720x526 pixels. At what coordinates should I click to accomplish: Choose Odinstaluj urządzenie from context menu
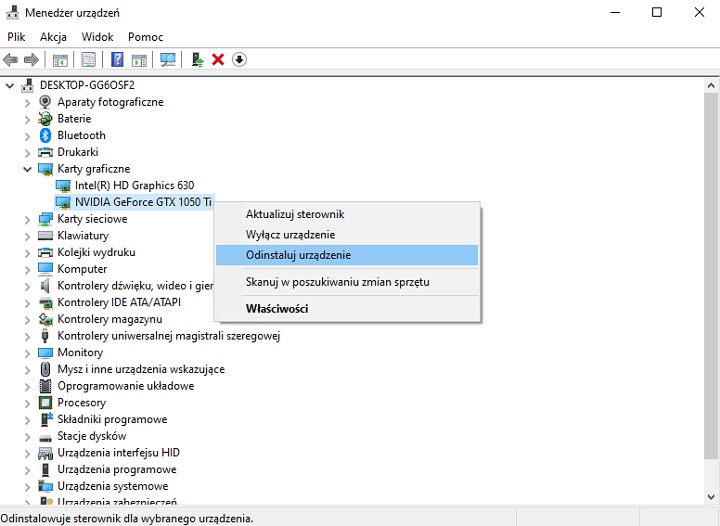(x=298, y=255)
